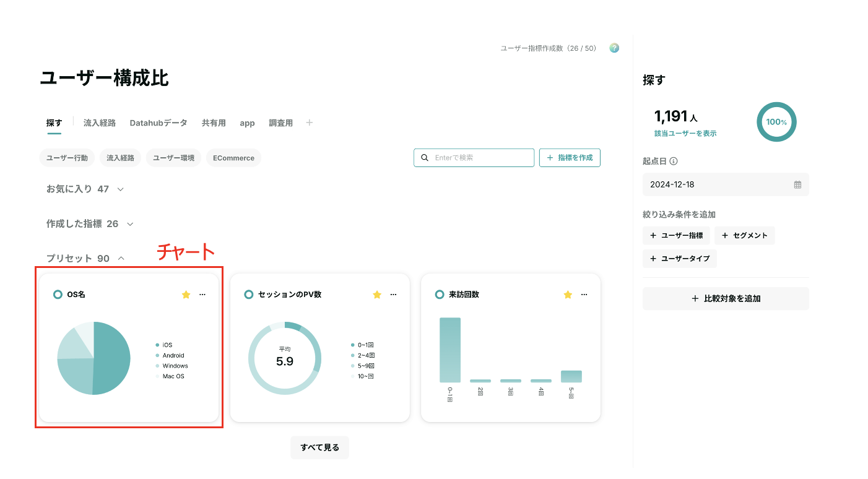The image size is (868, 479).
Task: Switch to the 探す tab
Action: [54, 123]
